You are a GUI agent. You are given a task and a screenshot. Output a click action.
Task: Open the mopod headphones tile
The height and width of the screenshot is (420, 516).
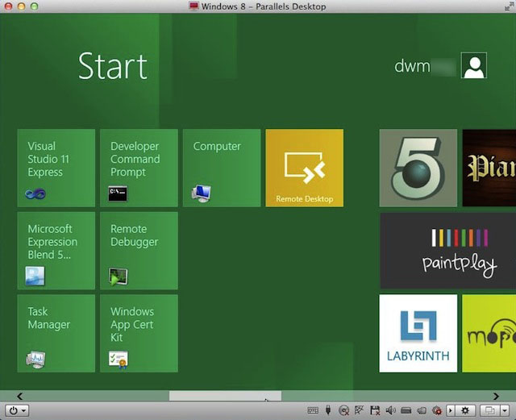pos(489,334)
